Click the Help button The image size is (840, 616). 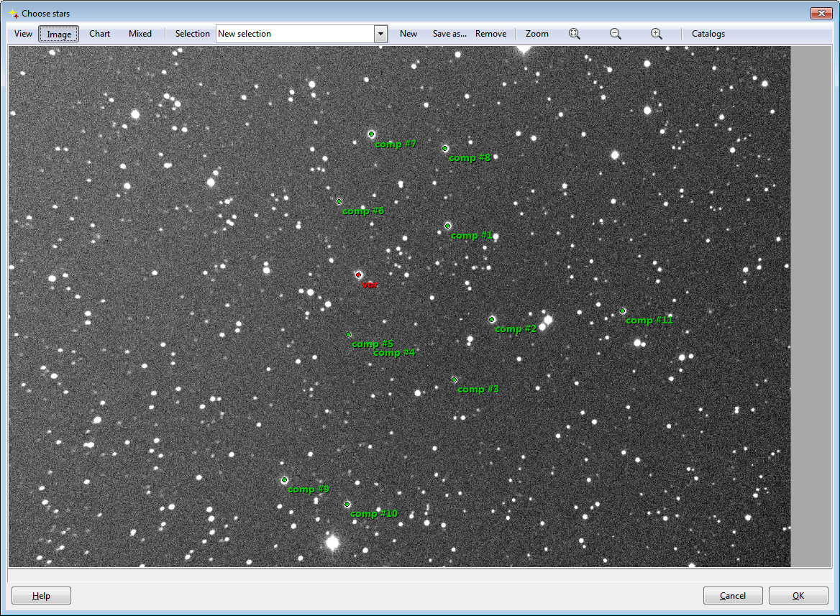[x=41, y=596]
